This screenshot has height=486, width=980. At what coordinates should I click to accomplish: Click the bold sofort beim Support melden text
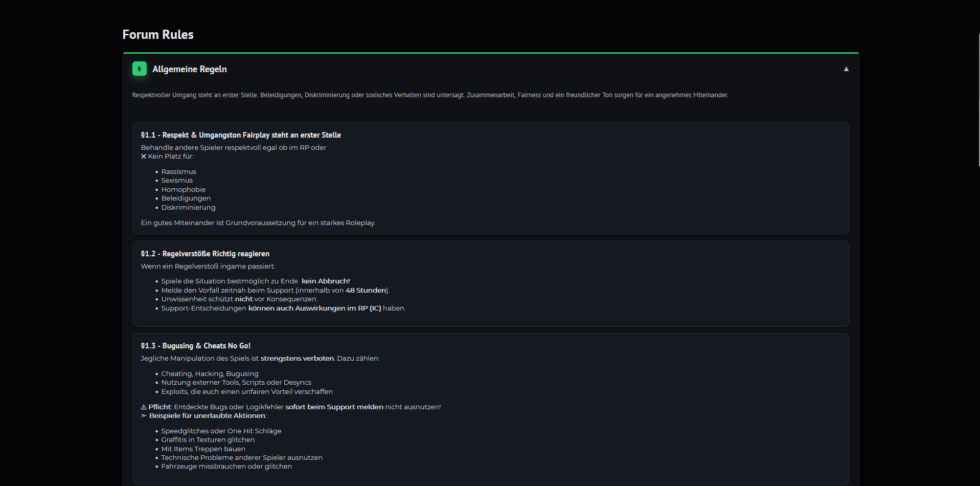click(x=334, y=407)
